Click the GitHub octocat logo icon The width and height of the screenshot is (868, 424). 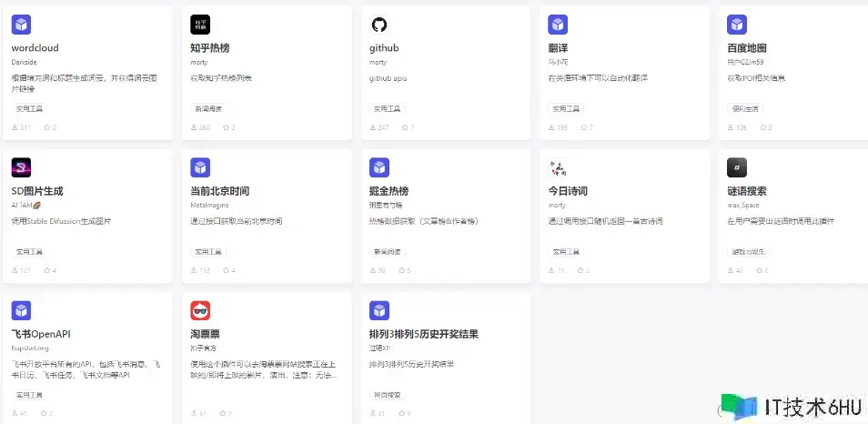tap(378, 25)
